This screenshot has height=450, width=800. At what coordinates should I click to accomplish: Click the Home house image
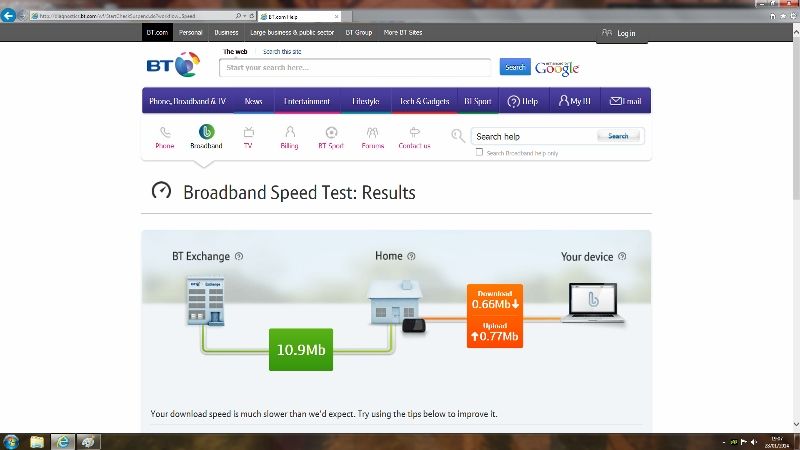pyautogui.click(x=395, y=303)
